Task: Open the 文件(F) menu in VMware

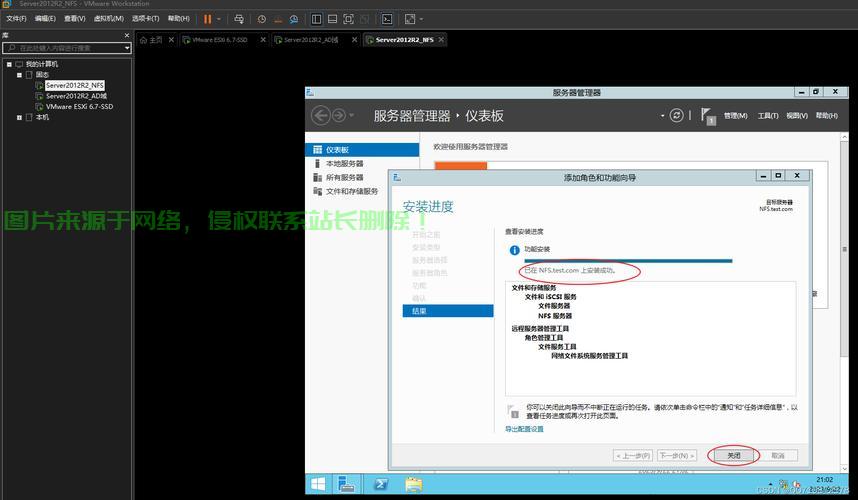Action: [16, 19]
